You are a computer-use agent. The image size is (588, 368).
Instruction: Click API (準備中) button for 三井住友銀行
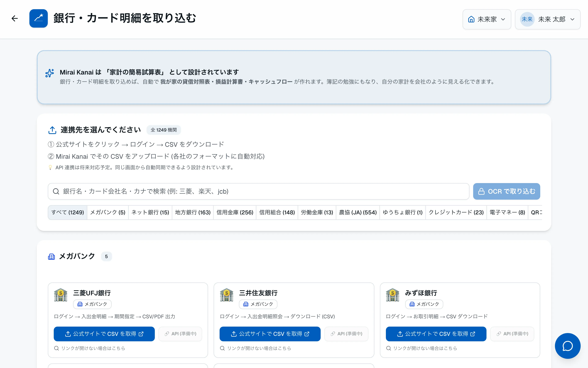click(346, 334)
